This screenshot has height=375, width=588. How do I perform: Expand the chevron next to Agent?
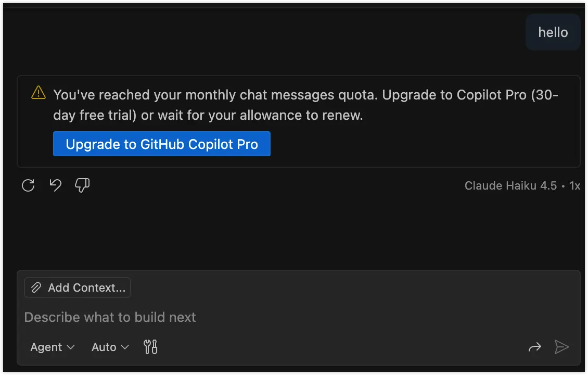pyautogui.click(x=71, y=347)
